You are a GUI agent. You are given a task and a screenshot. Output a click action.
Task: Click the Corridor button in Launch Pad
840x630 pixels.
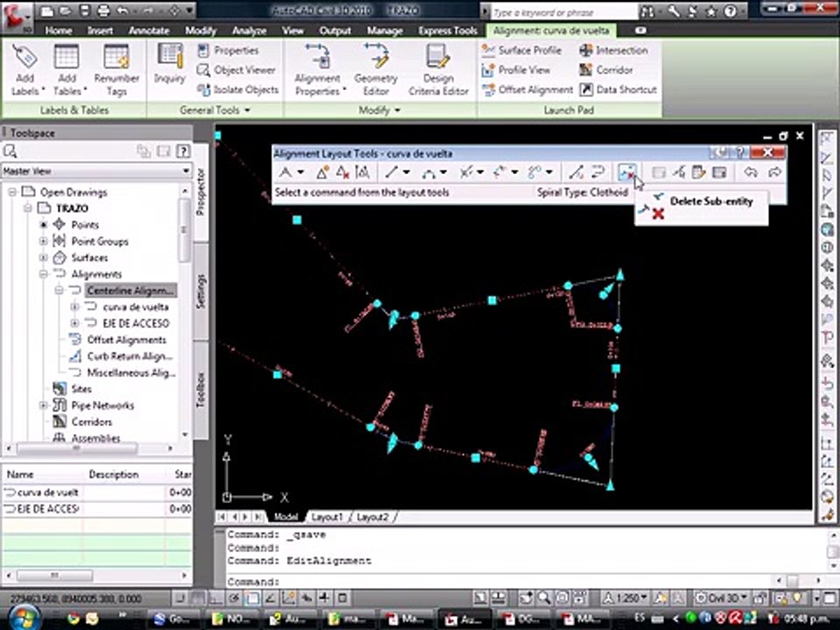[x=605, y=70]
